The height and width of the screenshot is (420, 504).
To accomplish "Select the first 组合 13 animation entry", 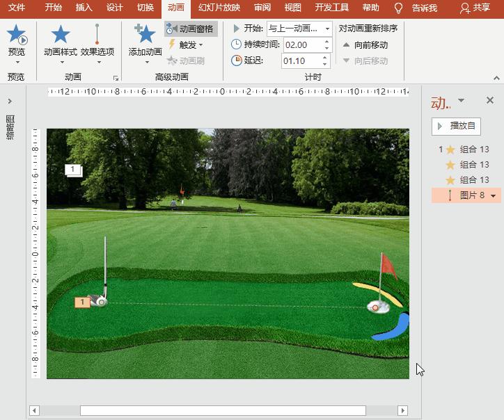I will (x=474, y=150).
